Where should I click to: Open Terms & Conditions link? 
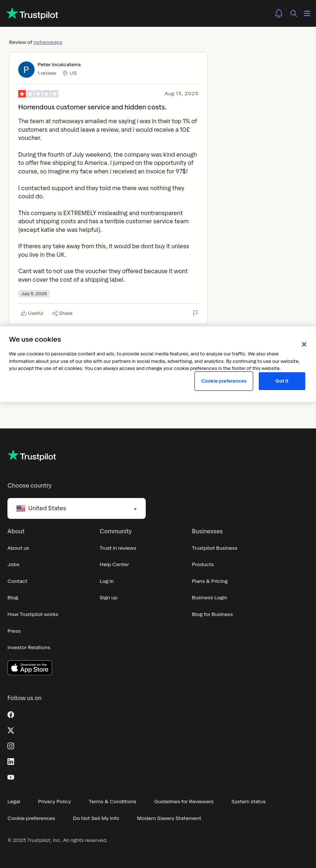pyautogui.click(x=113, y=802)
